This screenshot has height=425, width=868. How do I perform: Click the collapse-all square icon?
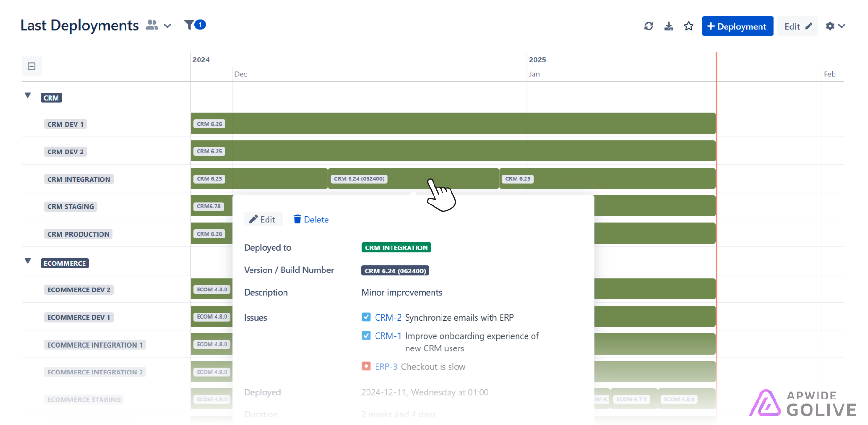(x=32, y=67)
